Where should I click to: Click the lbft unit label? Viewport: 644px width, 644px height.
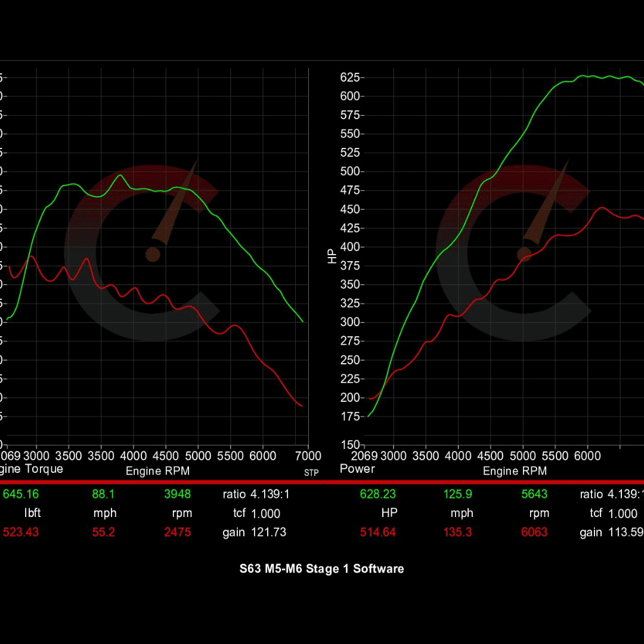(33, 513)
